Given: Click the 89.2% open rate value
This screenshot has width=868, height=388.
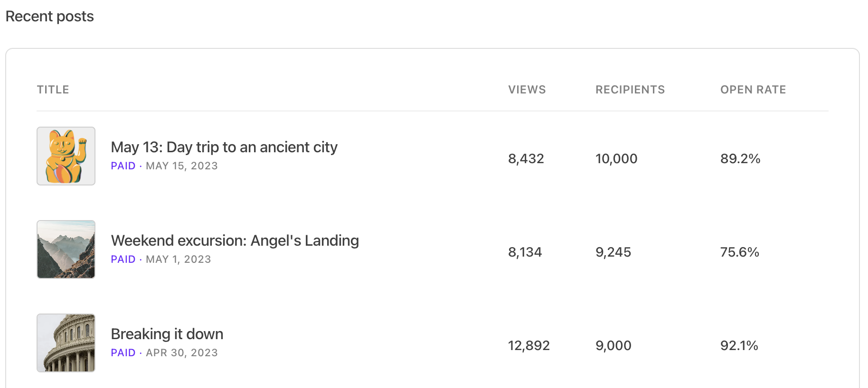Looking at the screenshot, I should 740,158.
